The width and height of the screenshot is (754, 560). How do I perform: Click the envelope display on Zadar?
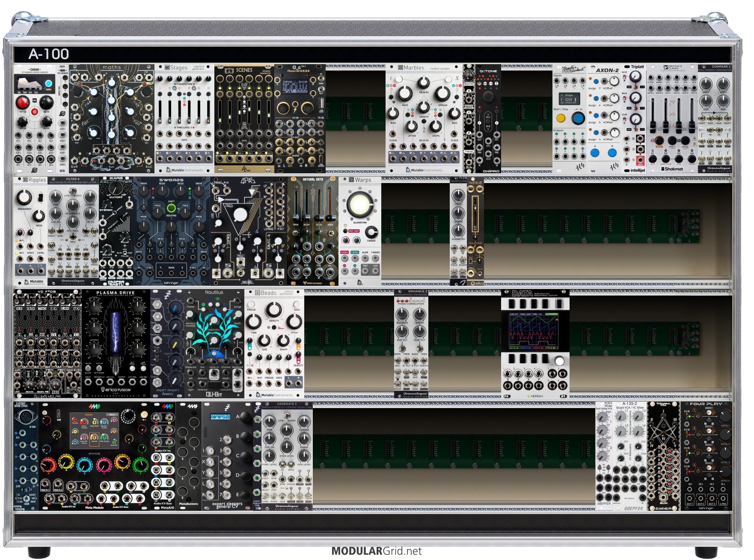click(30, 83)
